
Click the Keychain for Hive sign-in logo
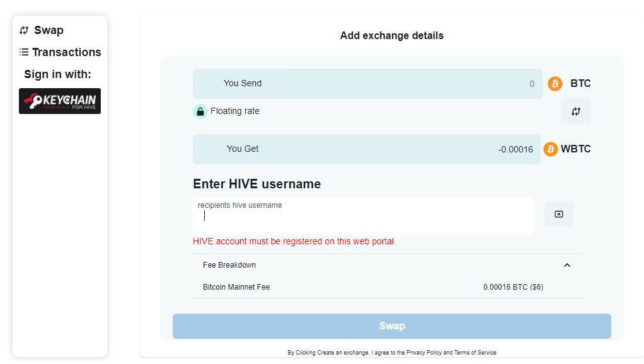pos(60,101)
